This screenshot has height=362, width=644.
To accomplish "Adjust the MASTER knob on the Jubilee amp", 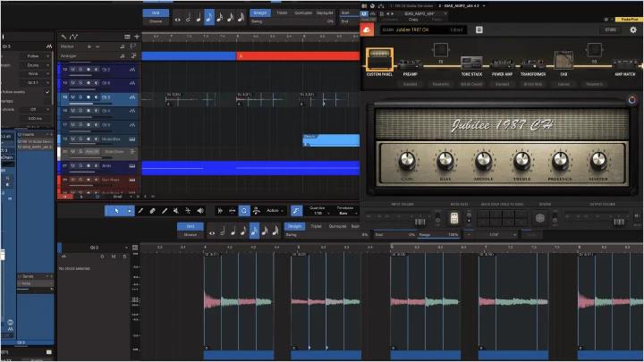I will point(598,161).
